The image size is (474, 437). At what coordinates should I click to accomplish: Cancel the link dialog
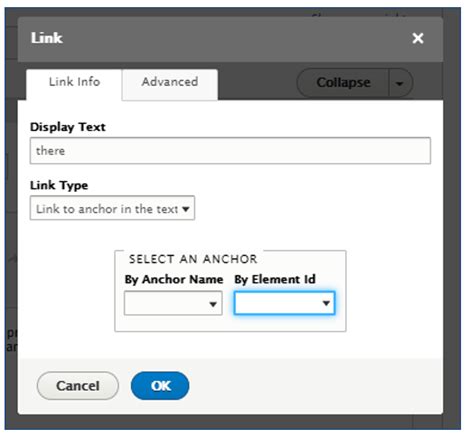tap(78, 386)
